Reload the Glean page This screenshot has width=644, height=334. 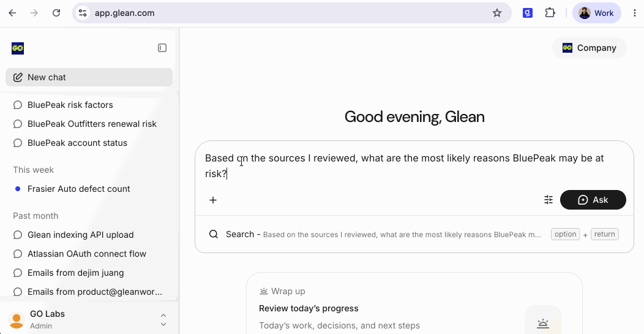coord(56,13)
